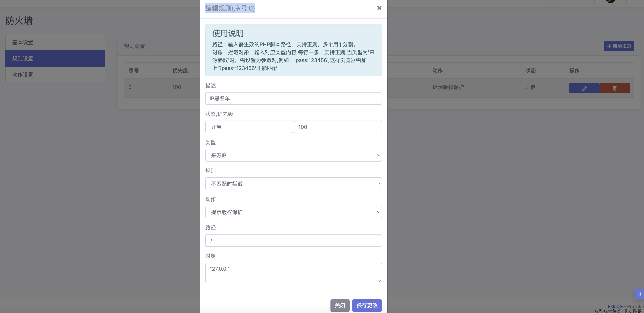This screenshot has width=644, height=313.
Task: Open the 动作 dropdown showing 提示版权保护
Action: coord(293,212)
